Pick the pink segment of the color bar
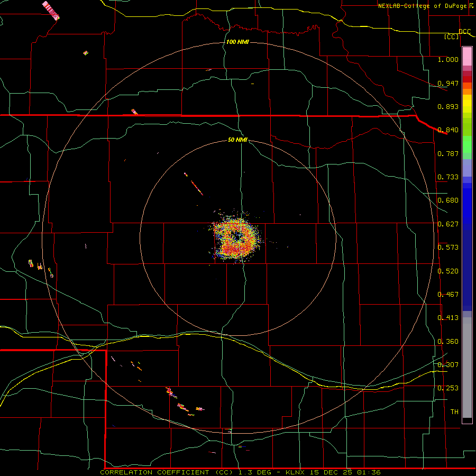 (467, 57)
